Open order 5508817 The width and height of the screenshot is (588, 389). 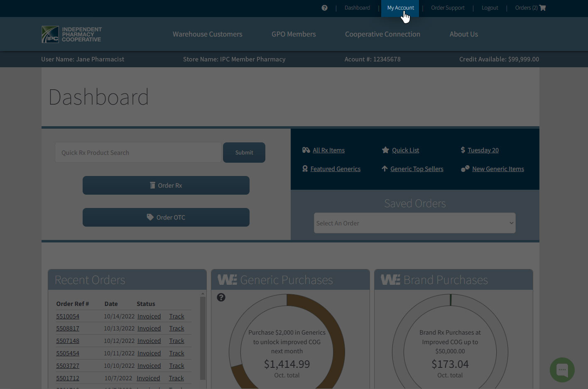[x=68, y=328]
